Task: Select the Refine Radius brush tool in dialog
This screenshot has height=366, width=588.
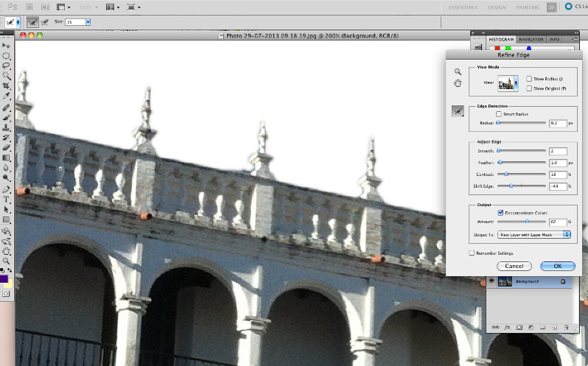Action: click(x=458, y=111)
